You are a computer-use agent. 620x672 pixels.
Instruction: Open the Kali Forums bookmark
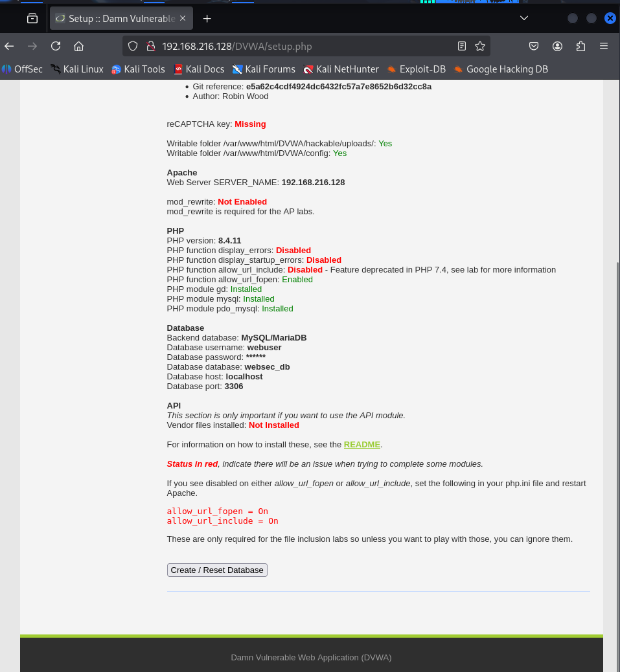click(x=264, y=69)
